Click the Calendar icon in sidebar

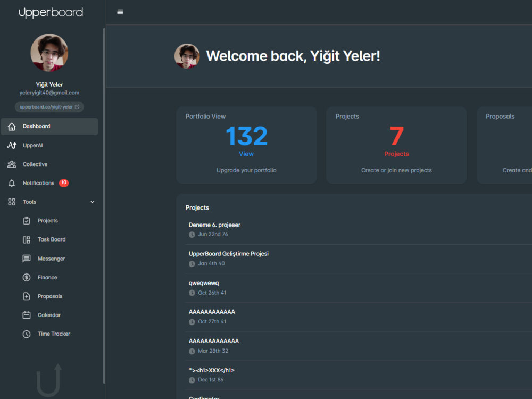tap(27, 315)
